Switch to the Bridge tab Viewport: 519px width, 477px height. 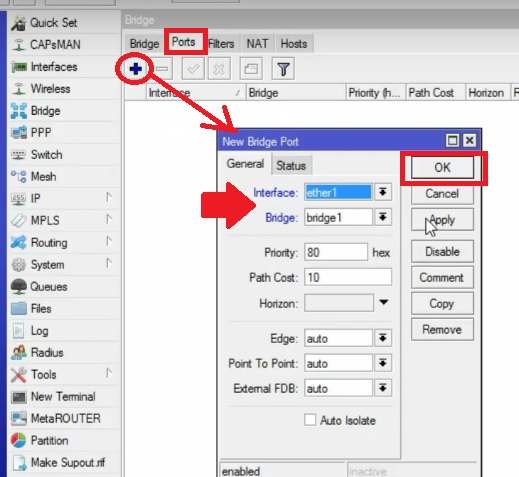pyautogui.click(x=144, y=44)
